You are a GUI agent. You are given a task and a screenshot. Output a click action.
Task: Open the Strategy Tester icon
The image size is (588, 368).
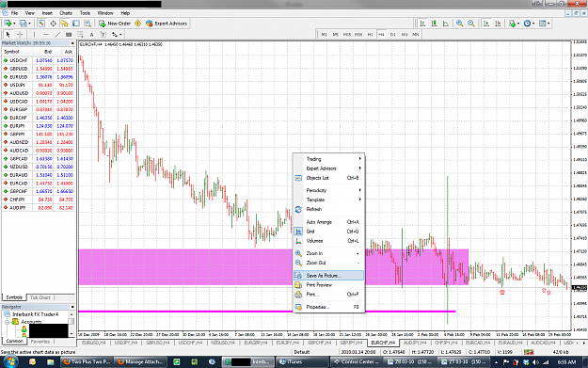click(x=87, y=24)
